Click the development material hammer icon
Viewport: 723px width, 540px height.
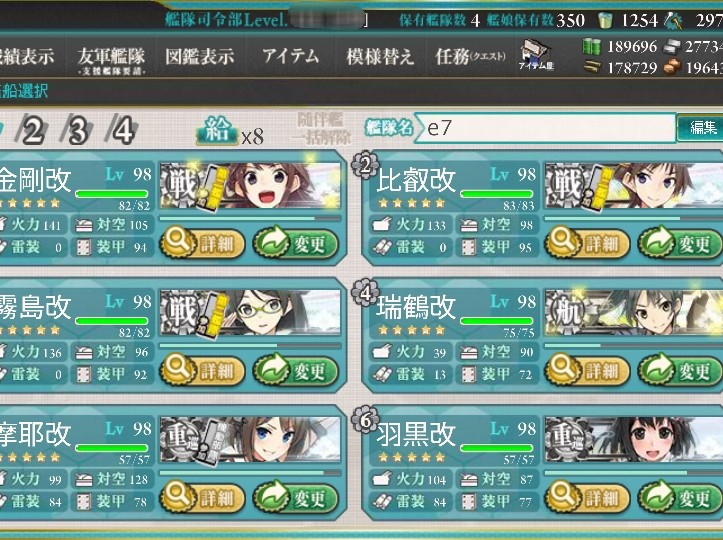[673, 21]
